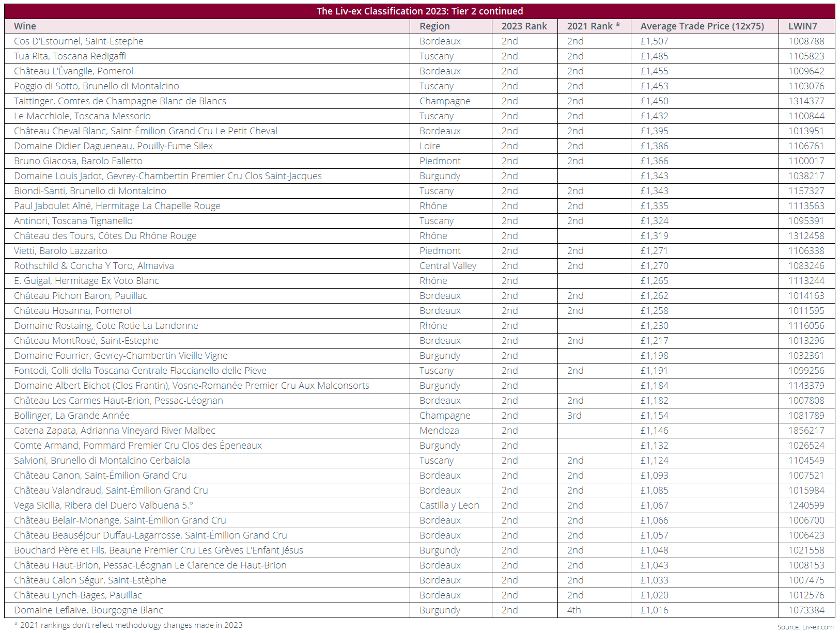Click the 'Mendoza' region cell

(x=439, y=431)
